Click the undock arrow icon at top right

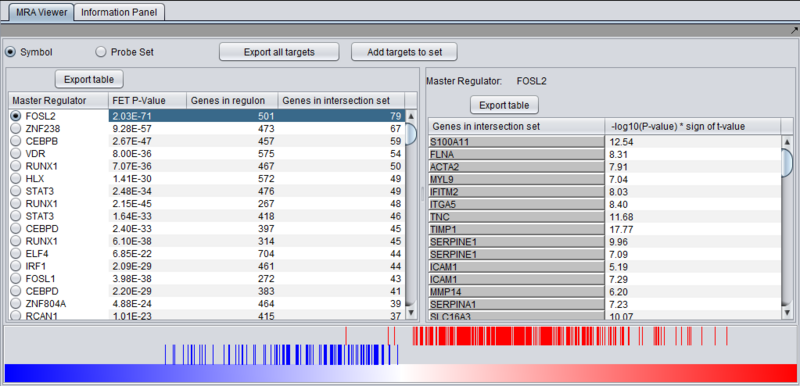tap(794, 30)
